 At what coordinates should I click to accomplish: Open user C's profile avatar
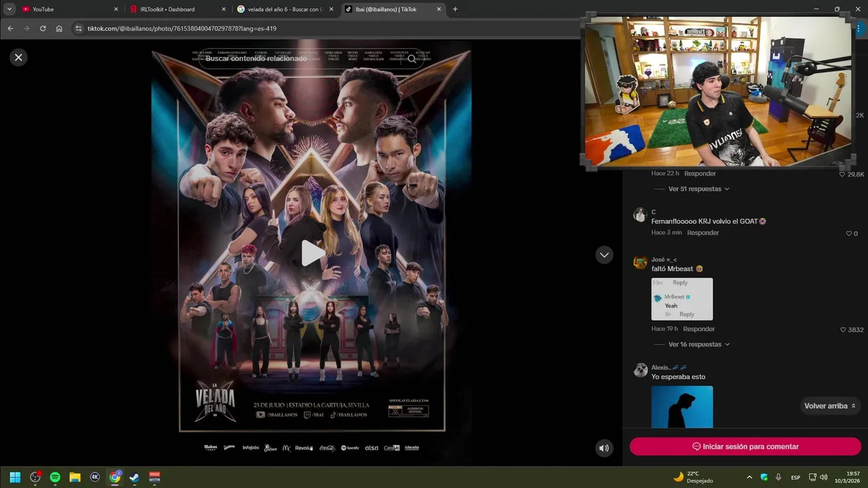tap(640, 215)
